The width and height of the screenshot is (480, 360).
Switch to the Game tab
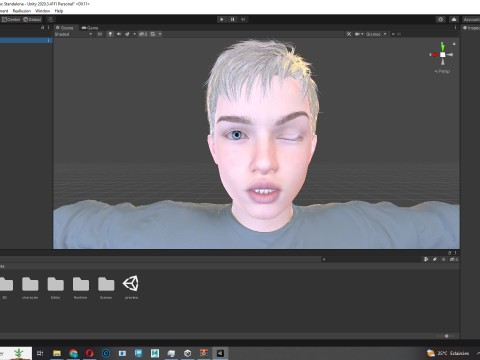click(90, 28)
